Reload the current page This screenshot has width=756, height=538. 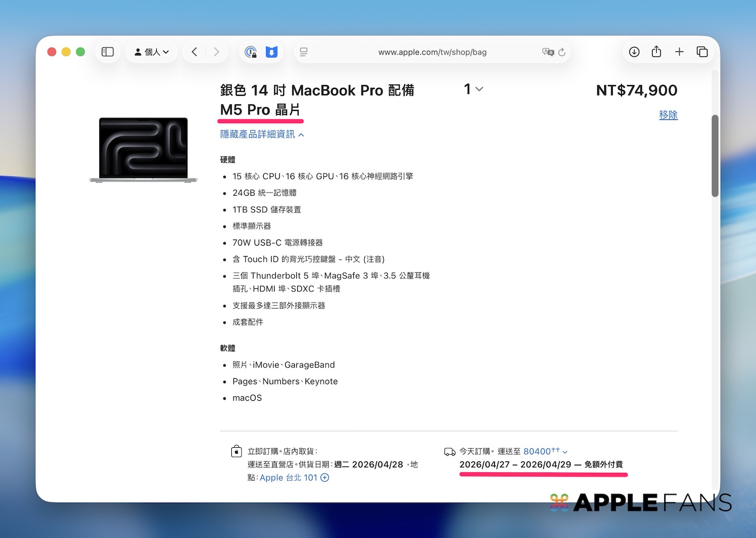click(x=562, y=52)
